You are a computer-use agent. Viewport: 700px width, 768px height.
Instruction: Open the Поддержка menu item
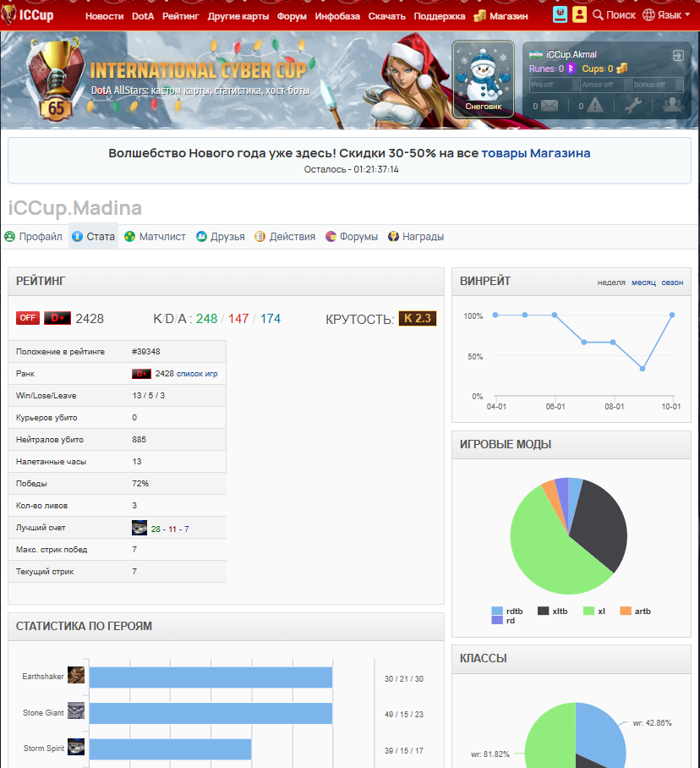pos(440,16)
